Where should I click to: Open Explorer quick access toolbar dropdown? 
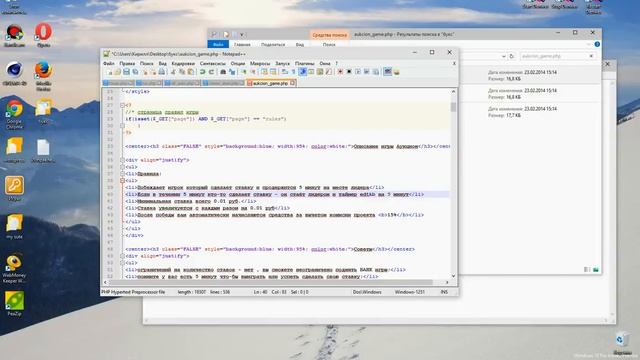point(241,35)
